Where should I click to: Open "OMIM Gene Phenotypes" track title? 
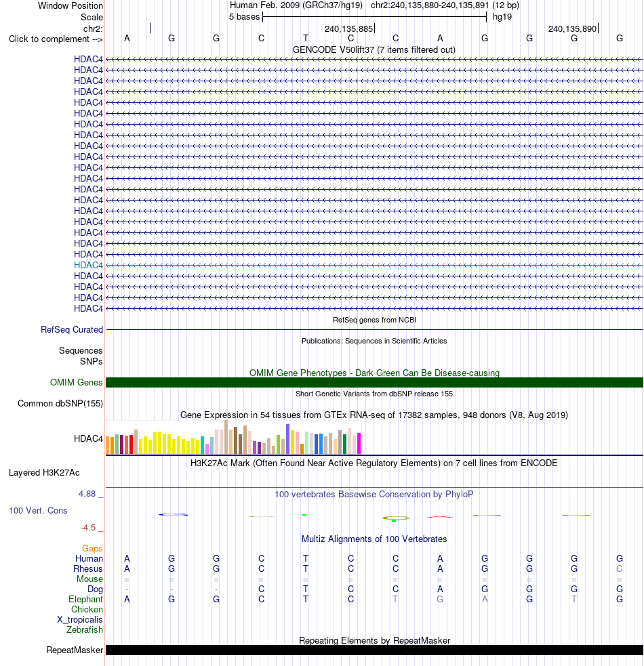point(374,373)
